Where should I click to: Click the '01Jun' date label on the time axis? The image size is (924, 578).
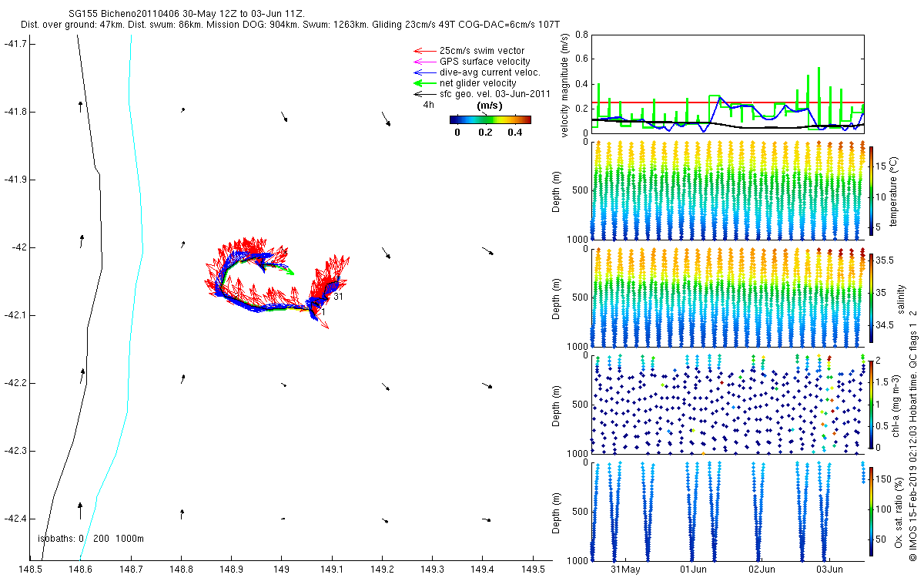694,570
